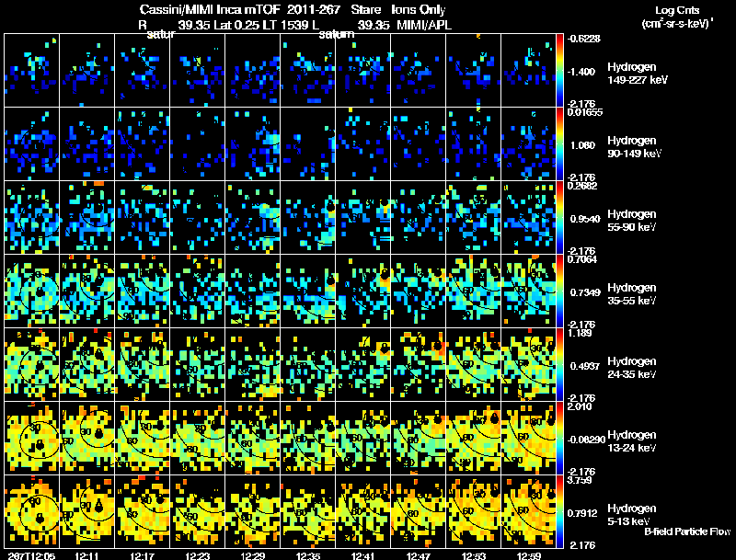Click the '(cm2-sr-s-keV)' units label
736x560 pixels.
pos(677,22)
